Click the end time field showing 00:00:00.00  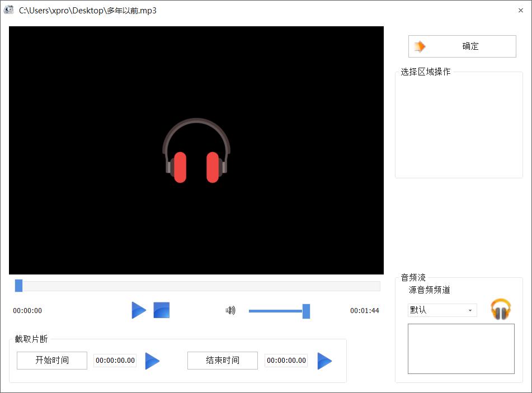tap(286, 361)
